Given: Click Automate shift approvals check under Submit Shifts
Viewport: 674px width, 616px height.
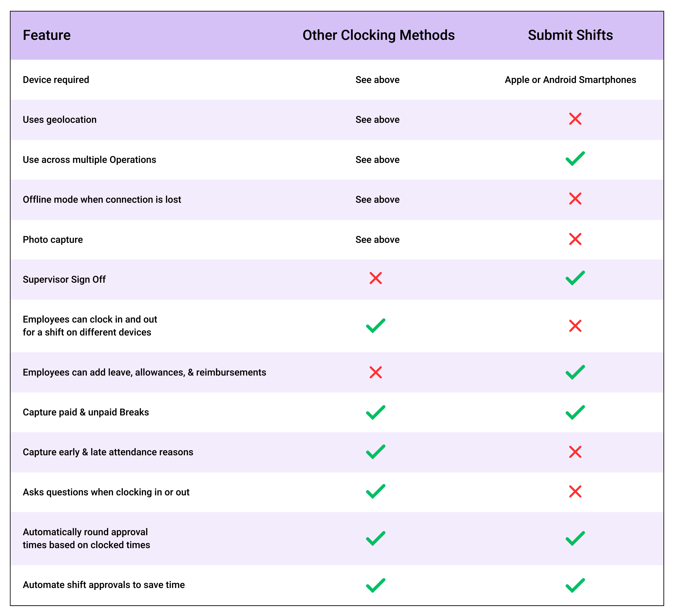Looking at the screenshot, I should (575, 586).
